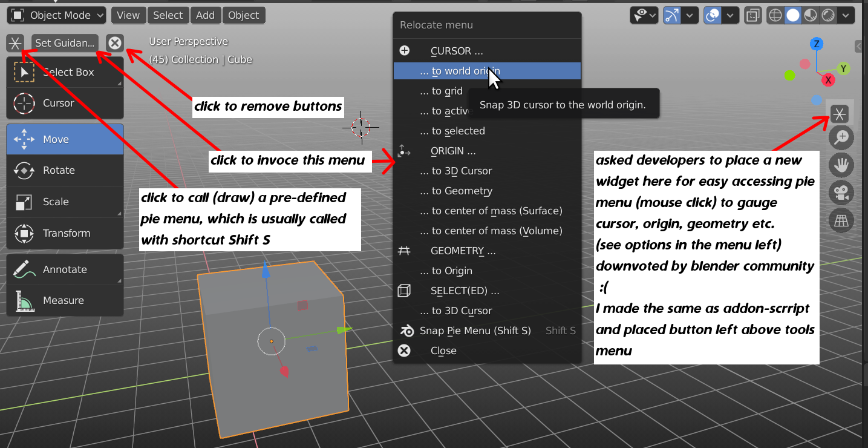Open Snap Pie Menu (Shift S) entry
This screenshot has height=448, width=868.
(x=487, y=331)
